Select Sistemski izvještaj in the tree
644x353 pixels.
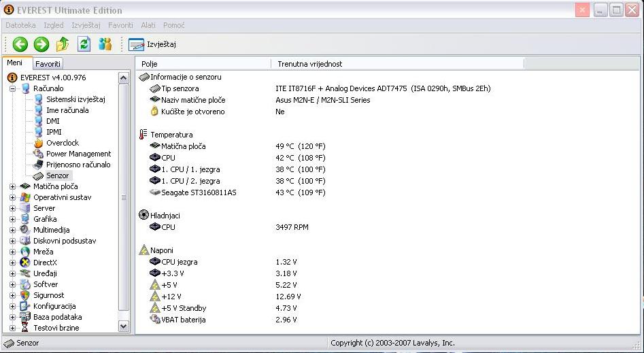[x=75, y=99]
